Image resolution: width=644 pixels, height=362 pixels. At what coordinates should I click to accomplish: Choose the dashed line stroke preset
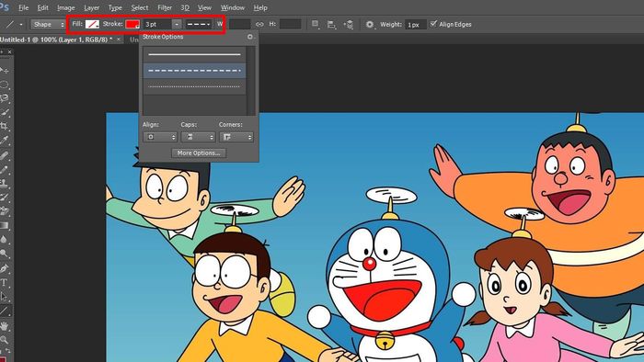pyautogui.click(x=194, y=71)
